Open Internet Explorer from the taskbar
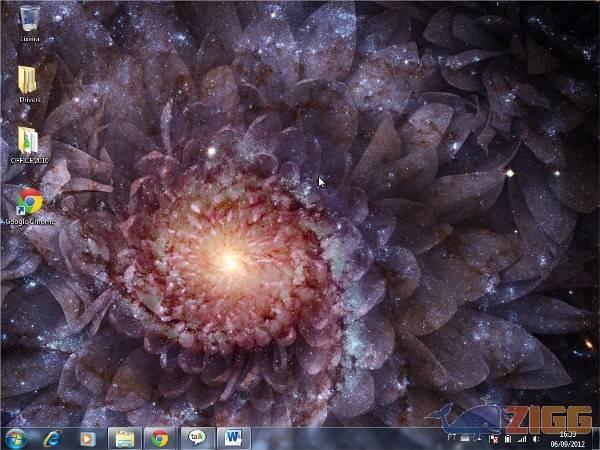Viewport: 600px width, 450px height. pos(52,439)
